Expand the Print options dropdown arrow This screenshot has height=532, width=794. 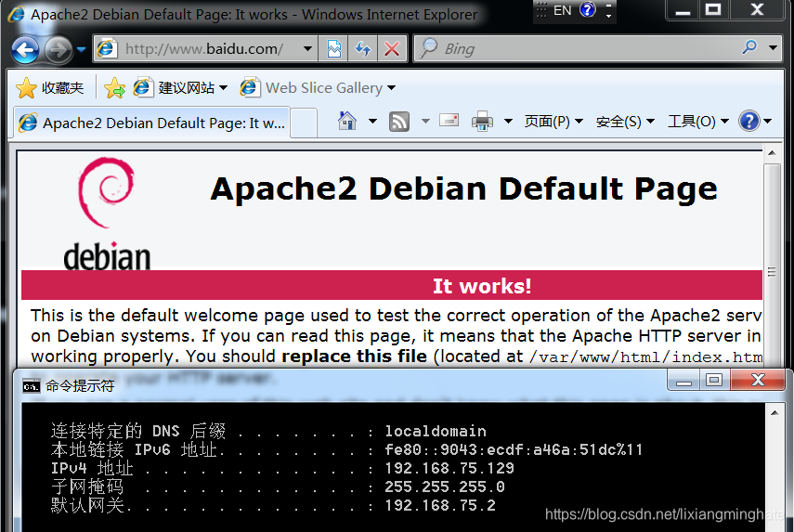pyautogui.click(x=508, y=121)
